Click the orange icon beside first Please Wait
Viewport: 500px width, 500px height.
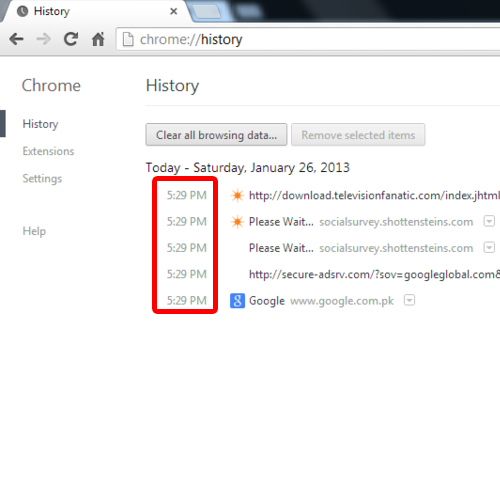[x=238, y=222]
